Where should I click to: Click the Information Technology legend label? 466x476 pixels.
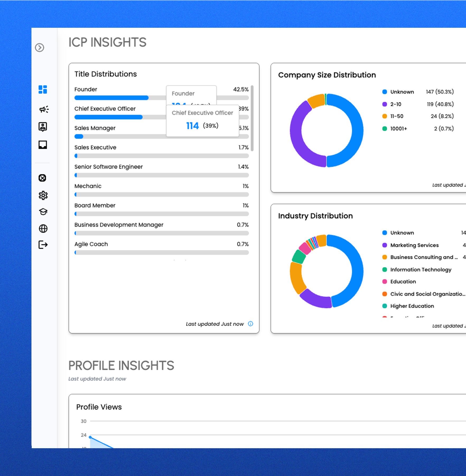pyautogui.click(x=421, y=269)
